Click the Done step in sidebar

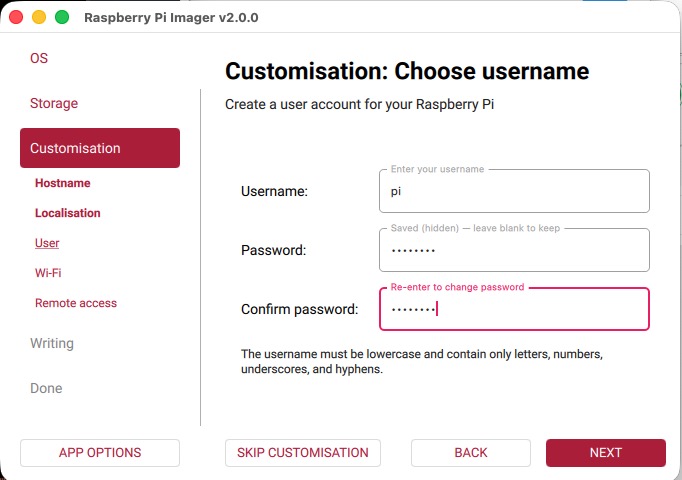click(46, 388)
